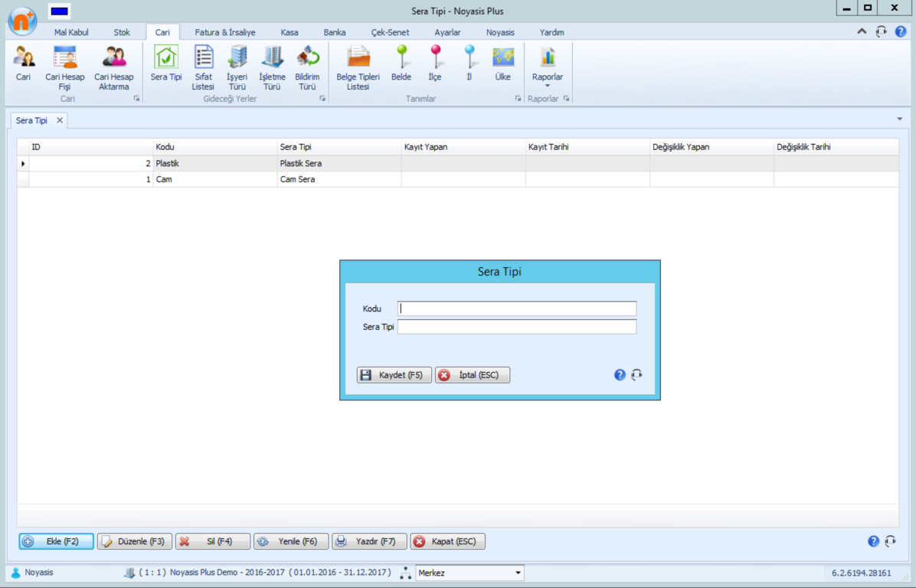
Task: Click the Ekle (F2) button
Action: pos(56,541)
